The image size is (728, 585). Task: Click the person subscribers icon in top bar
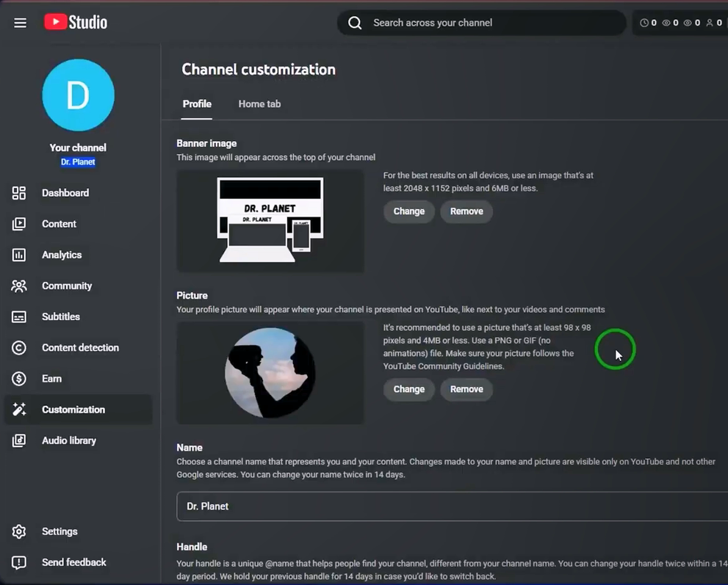pyautogui.click(x=710, y=23)
